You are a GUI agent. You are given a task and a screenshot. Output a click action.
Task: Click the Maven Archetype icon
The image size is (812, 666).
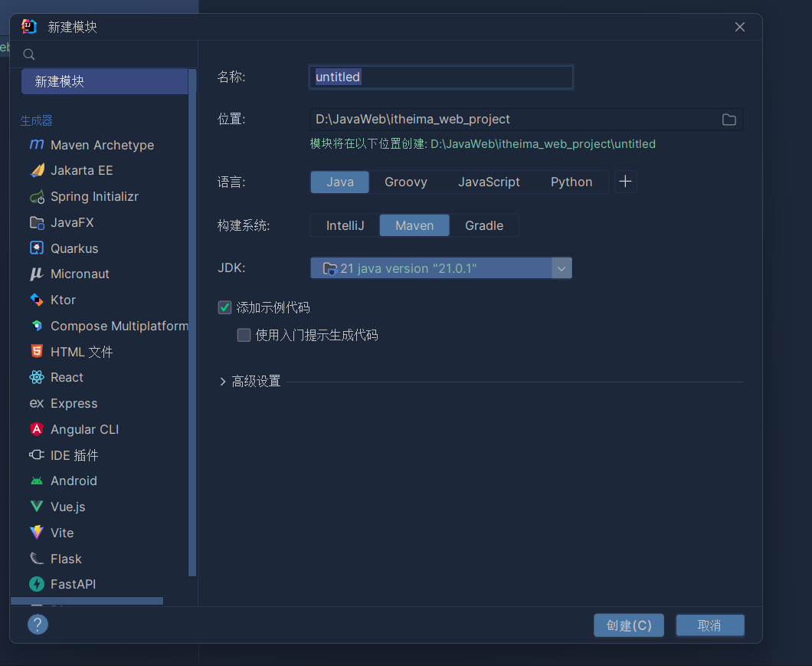(x=37, y=145)
